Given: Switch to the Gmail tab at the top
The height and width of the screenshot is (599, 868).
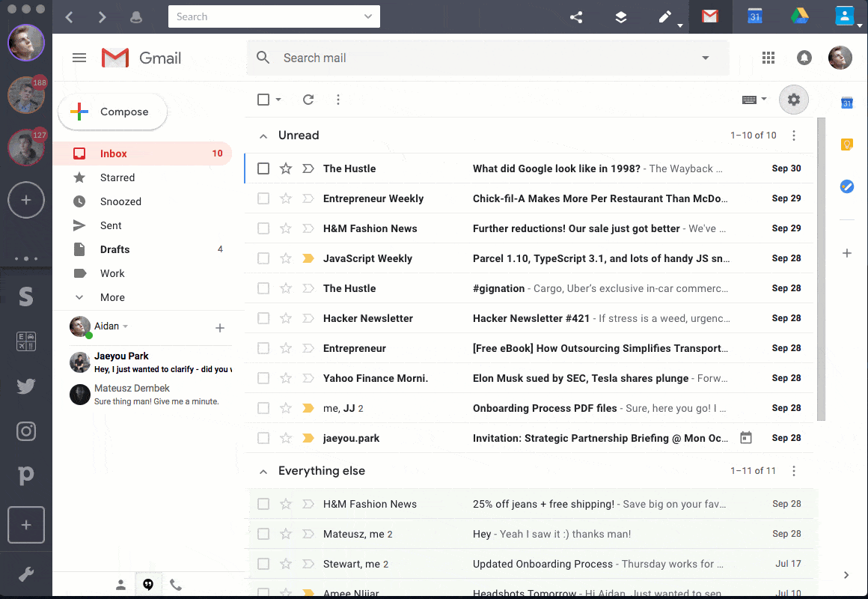Looking at the screenshot, I should click(x=709, y=16).
